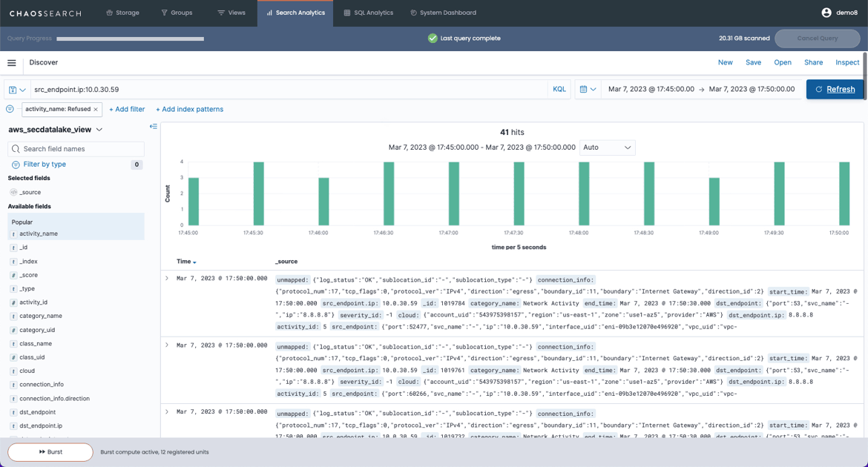
Task: Click the filter options circle icon
Action: (10, 109)
